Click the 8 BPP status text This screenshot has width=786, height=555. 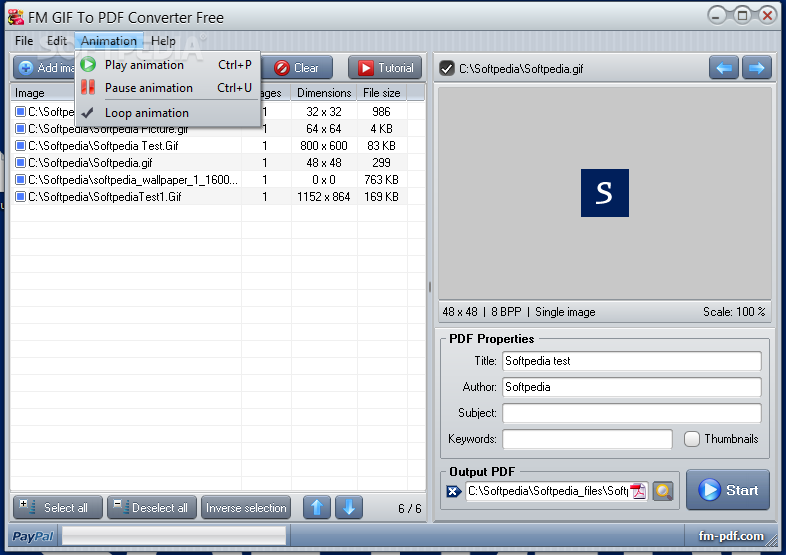click(x=506, y=312)
